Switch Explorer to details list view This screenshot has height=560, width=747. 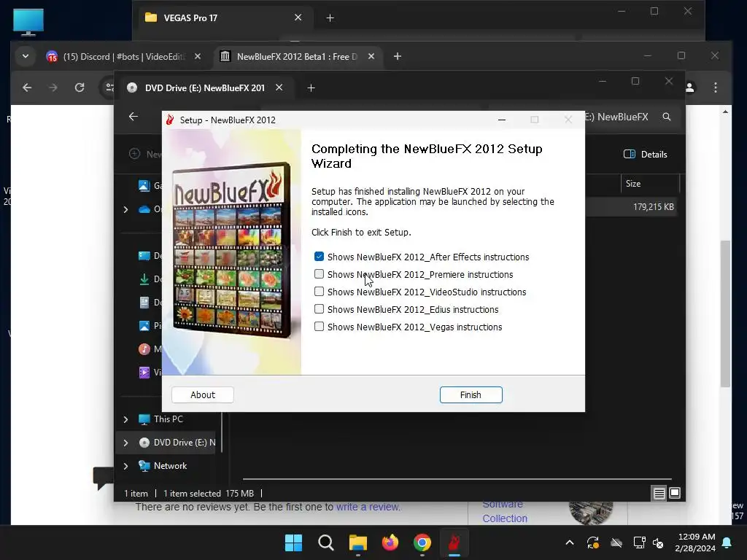659,494
